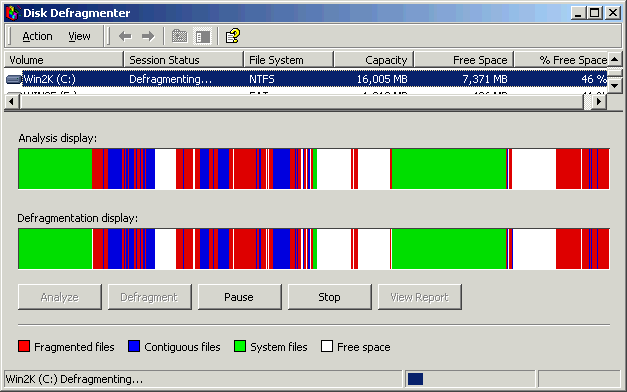Click the Analysis display disk map
627x392 pixels.
314,169
